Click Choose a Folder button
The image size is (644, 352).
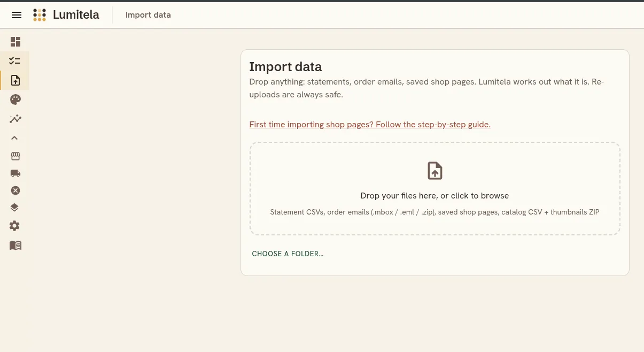[288, 254]
